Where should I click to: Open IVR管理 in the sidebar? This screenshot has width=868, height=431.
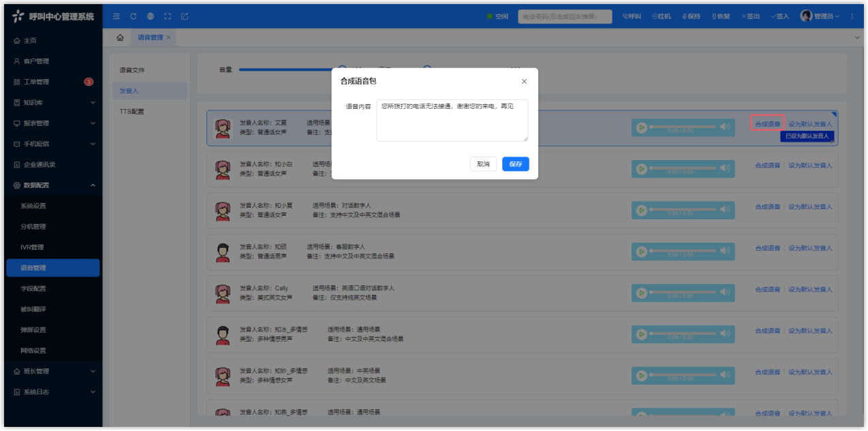32,247
